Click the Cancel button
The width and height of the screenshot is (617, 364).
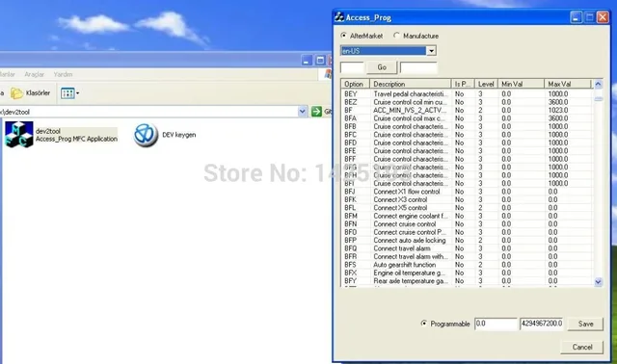click(x=582, y=347)
